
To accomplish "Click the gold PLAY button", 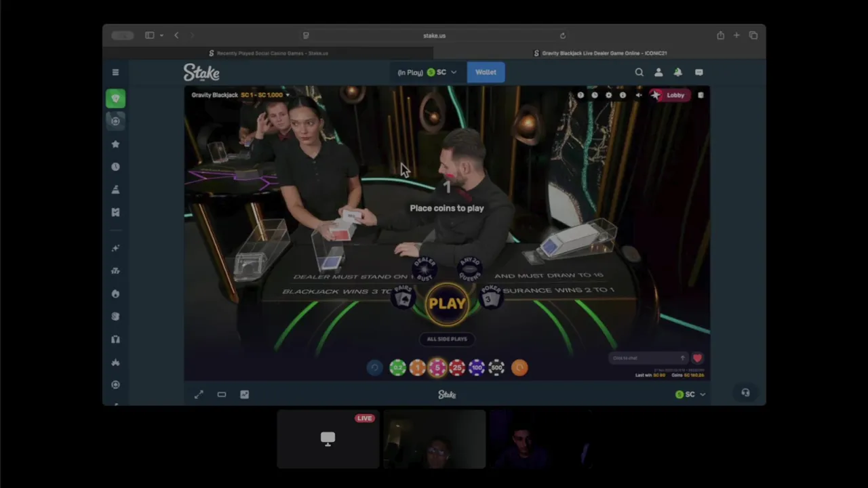I will tap(447, 304).
